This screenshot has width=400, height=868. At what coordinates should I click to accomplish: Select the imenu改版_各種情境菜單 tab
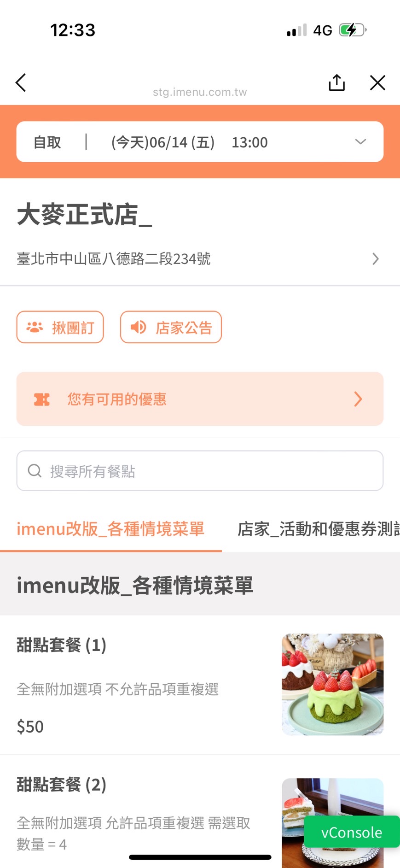coord(110,529)
